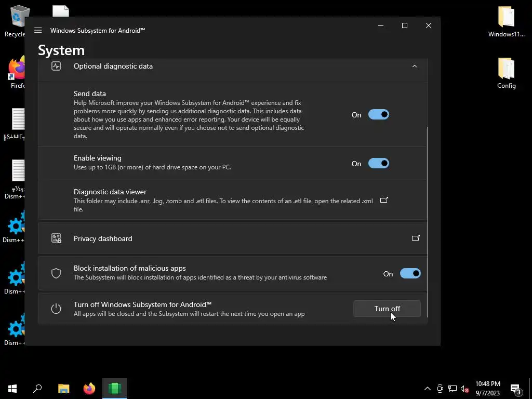Select the Config folder on the desktop

506,73
